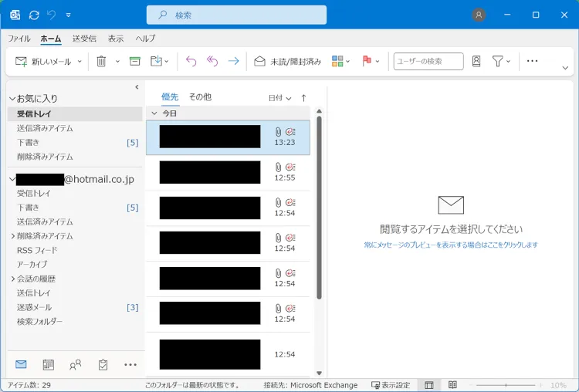The width and height of the screenshot is (579, 392).
Task: Switch to the People contacts icon
Action: point(76,365)
